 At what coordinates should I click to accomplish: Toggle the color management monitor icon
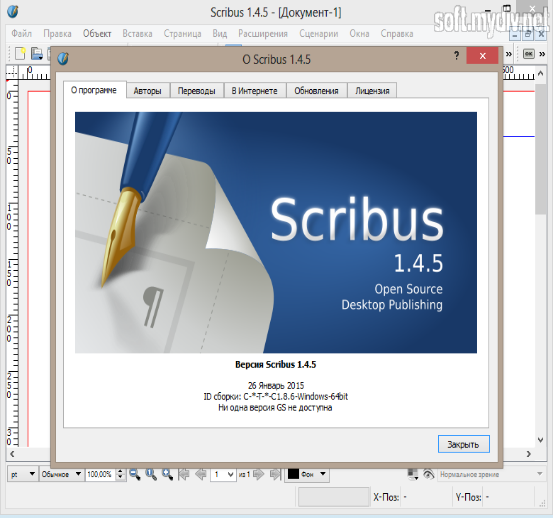point(413,474)
